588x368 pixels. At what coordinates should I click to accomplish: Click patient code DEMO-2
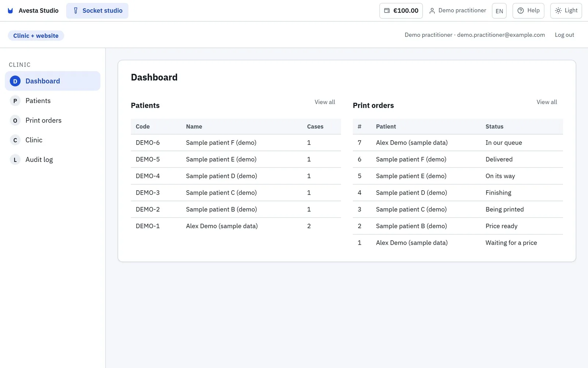click(x=148, y=209)
